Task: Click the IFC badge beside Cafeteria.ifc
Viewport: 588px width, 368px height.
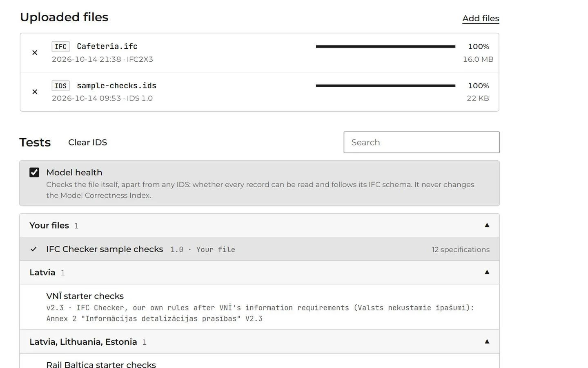Action: (x=60, y=47)
